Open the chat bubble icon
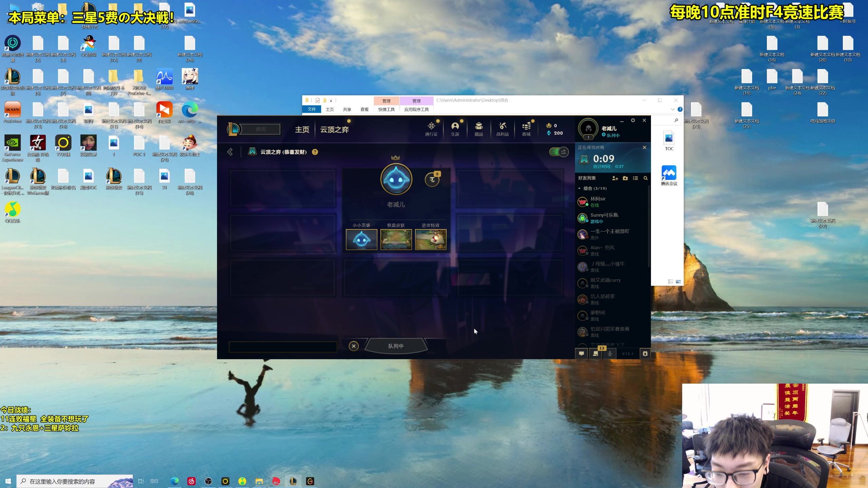The image size is (868, 488). click(581, 353)
